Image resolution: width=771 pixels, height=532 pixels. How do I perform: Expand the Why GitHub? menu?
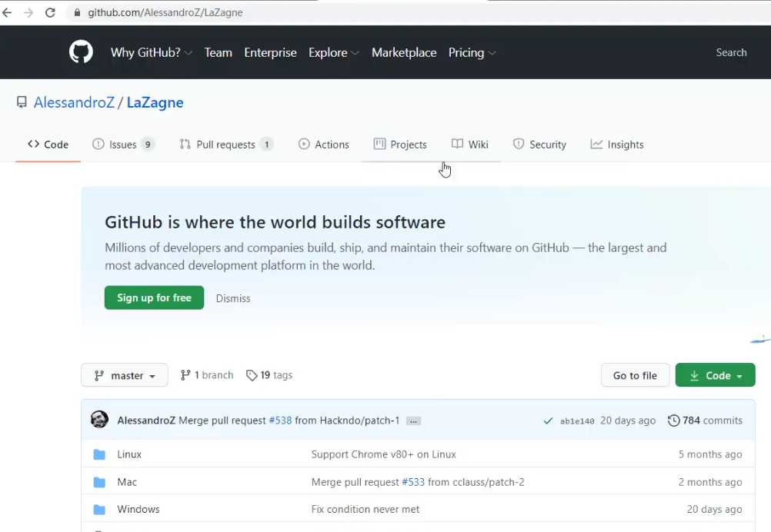coord(151,52)
